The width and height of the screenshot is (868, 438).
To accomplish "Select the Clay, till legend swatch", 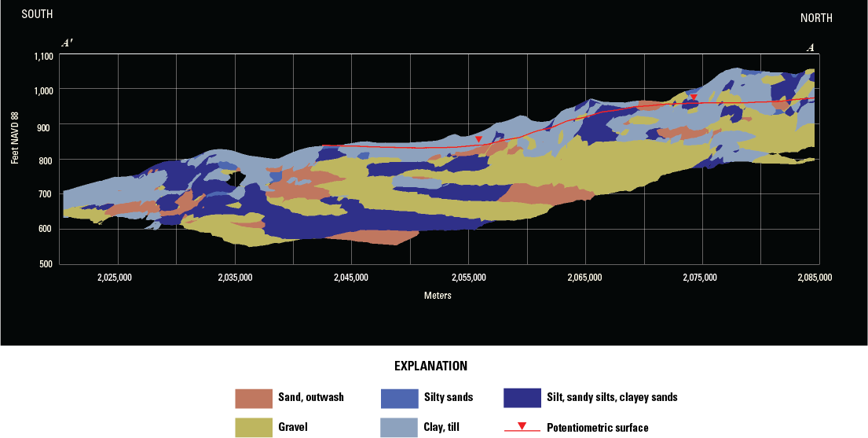I will 397,427.
